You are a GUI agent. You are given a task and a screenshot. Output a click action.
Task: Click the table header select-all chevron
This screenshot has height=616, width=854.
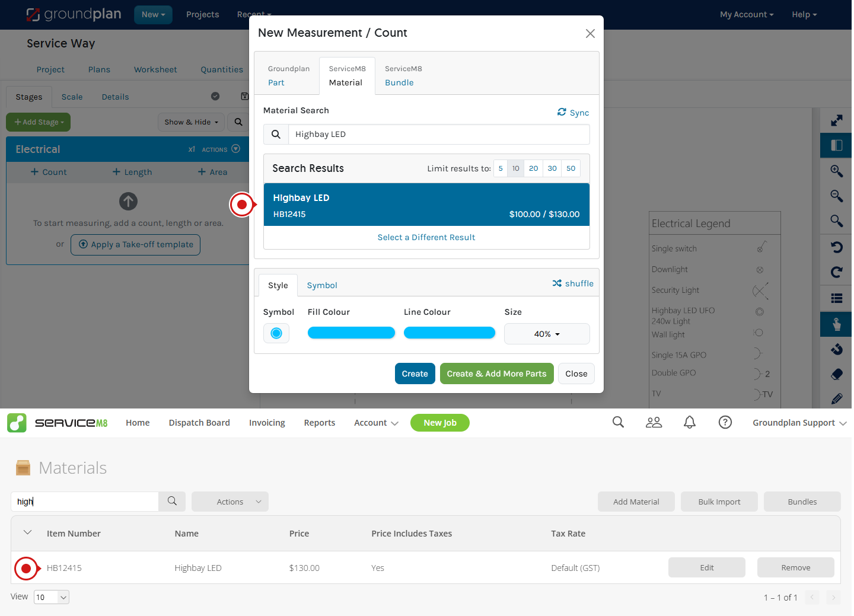[x=27, y=532]
